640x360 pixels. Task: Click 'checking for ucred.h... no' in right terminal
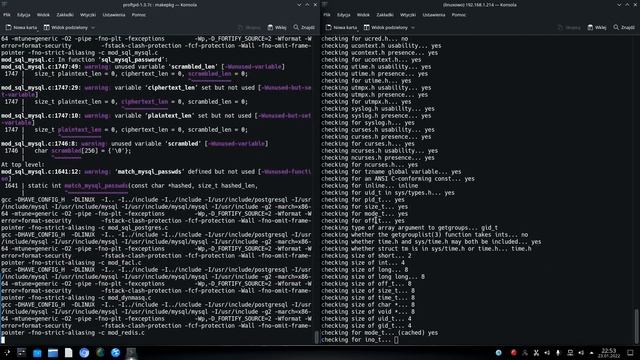(x=364, y=39)
